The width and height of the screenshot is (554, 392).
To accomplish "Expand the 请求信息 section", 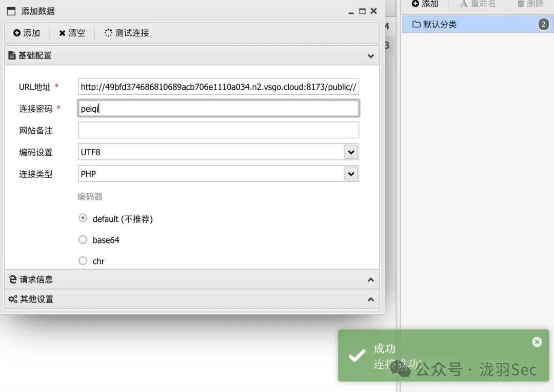I will (x=370, y=280).
